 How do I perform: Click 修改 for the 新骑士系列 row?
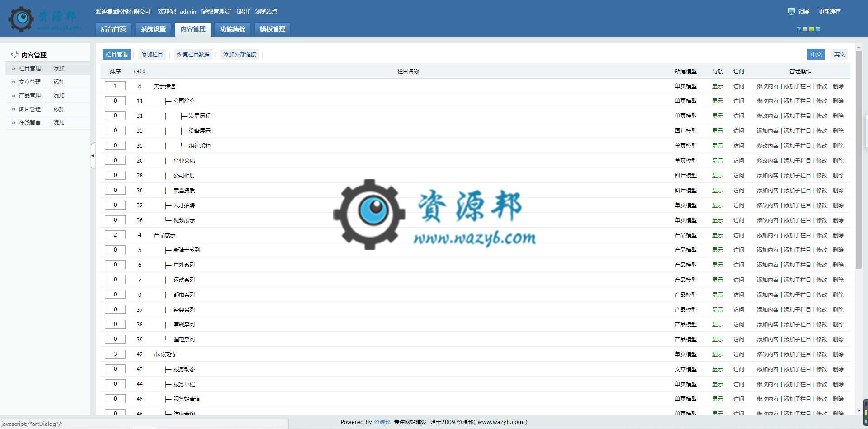822,250
